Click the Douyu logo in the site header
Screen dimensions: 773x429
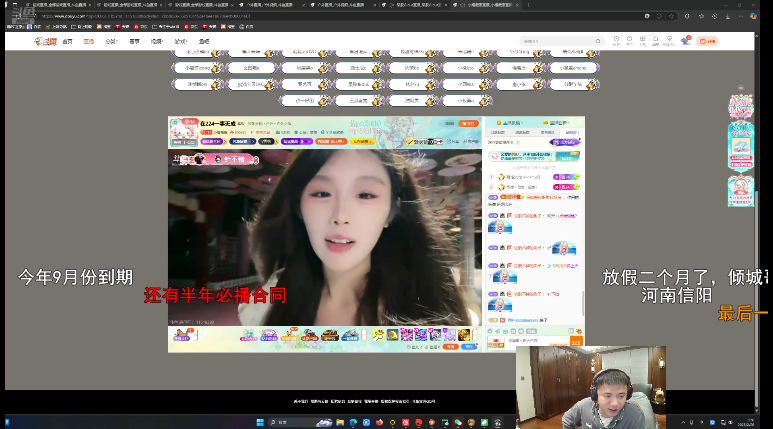coord(45,41)
